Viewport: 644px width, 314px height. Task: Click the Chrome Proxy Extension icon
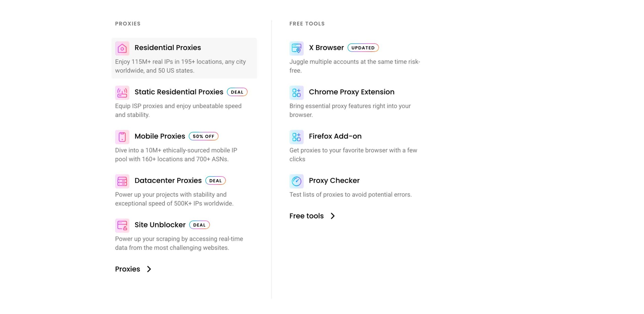point(296,92)
